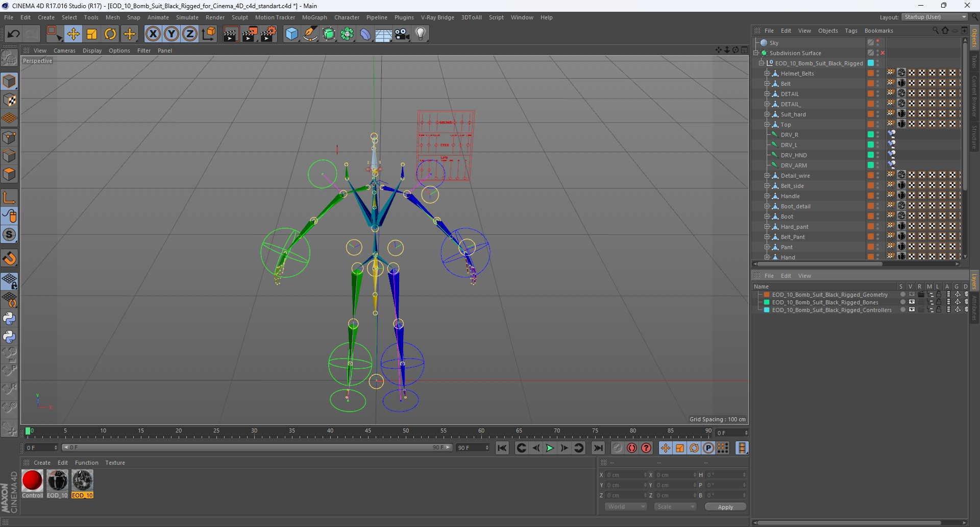This screenshot has width=980, height=527.
Task: Add a light object
Action: (421, 34)
